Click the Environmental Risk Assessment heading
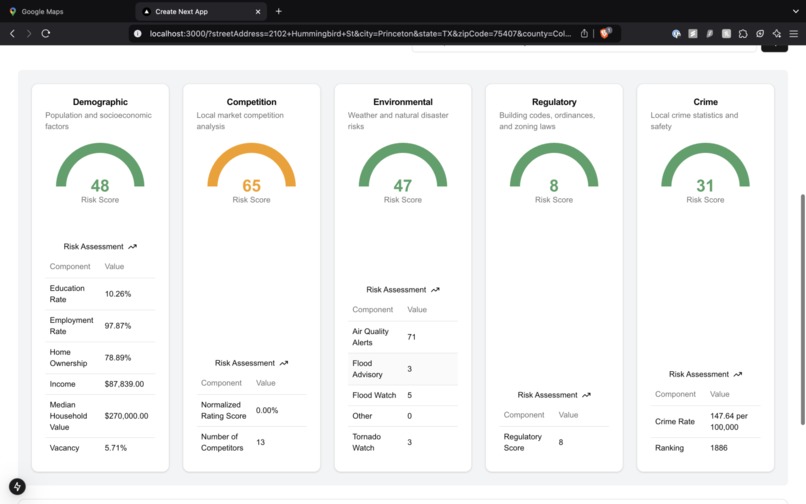 click(396, 290)
